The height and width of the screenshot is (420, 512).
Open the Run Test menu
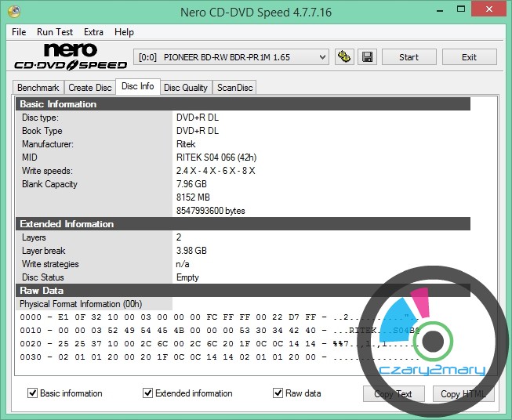(x=55, y=32)
